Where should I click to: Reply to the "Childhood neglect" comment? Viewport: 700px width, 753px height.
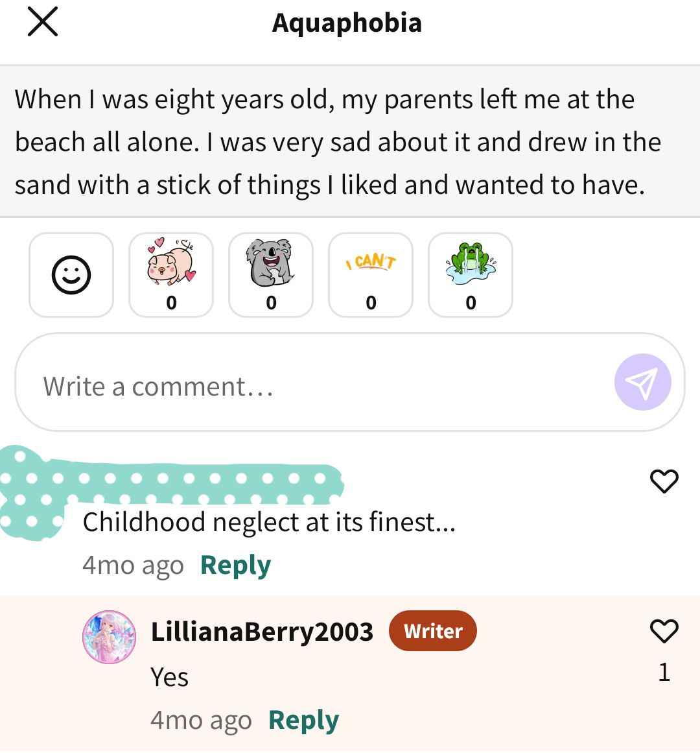pyautogui.click(x=235, y=565)
